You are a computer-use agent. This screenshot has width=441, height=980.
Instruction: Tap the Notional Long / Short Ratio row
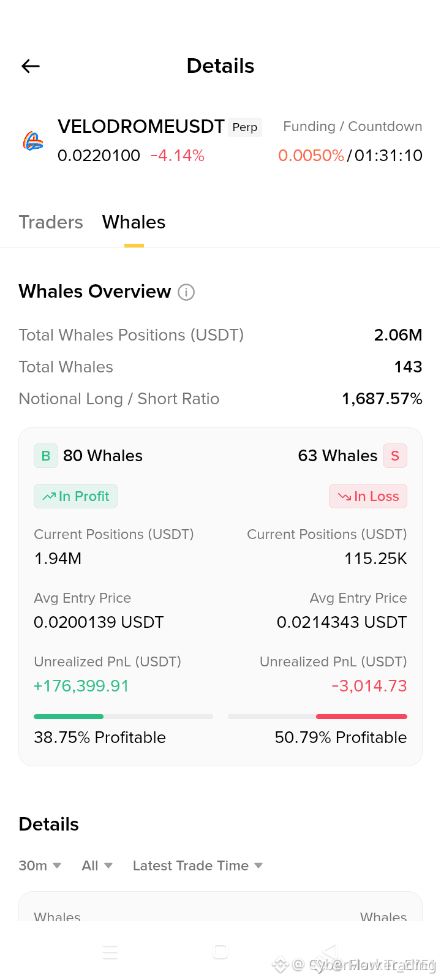click(x=221, y=399)
